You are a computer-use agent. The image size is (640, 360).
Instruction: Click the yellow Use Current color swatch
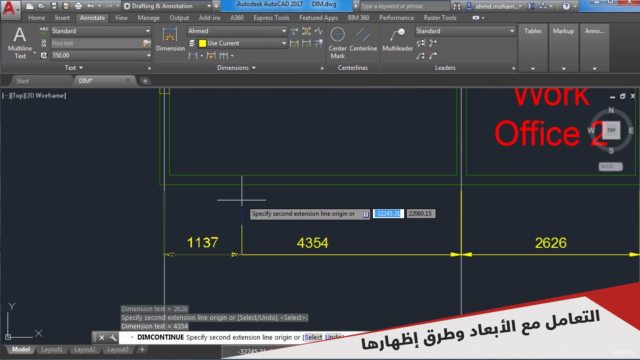point(202,43)
